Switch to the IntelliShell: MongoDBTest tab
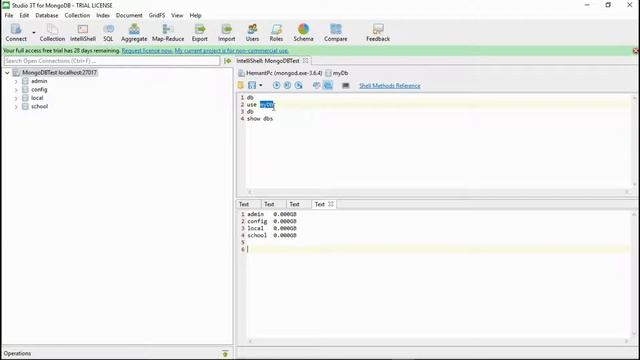Viewport: 640px width, 360px height. 268,61
